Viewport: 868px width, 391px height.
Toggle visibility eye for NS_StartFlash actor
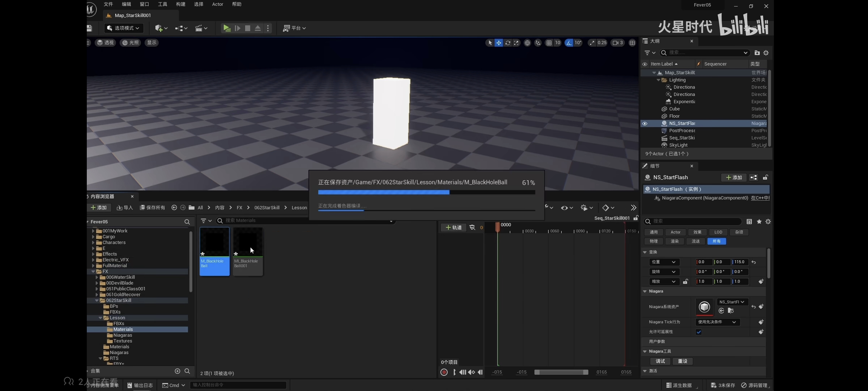click(x=644, y=123)
